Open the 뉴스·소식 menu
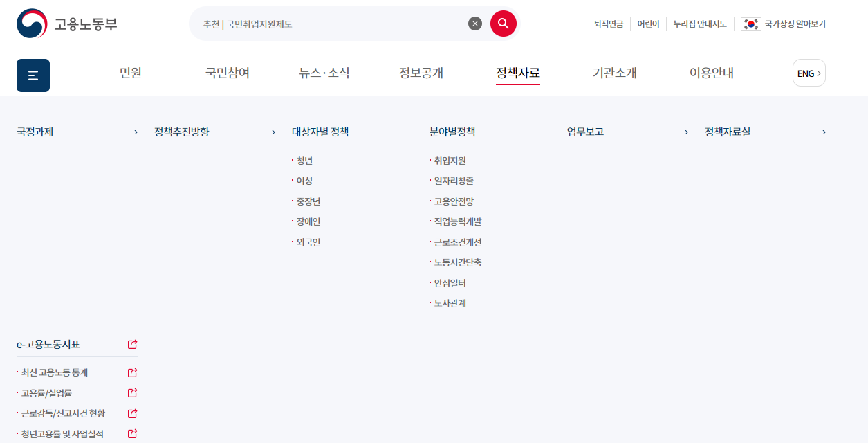 pos(324,73)
